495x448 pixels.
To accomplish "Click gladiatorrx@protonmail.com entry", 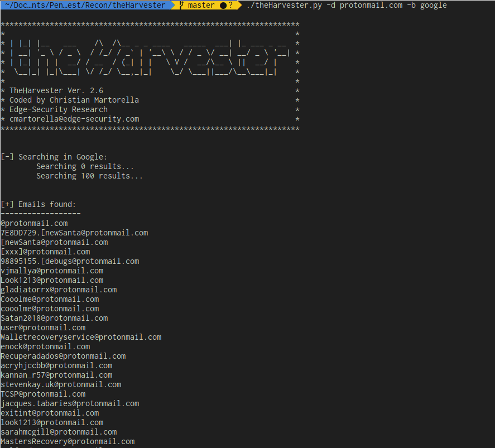I will [59, 290].
